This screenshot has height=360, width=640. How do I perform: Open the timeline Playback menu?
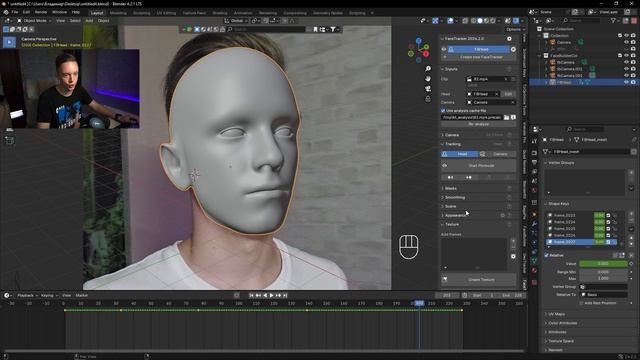(27, 295)
